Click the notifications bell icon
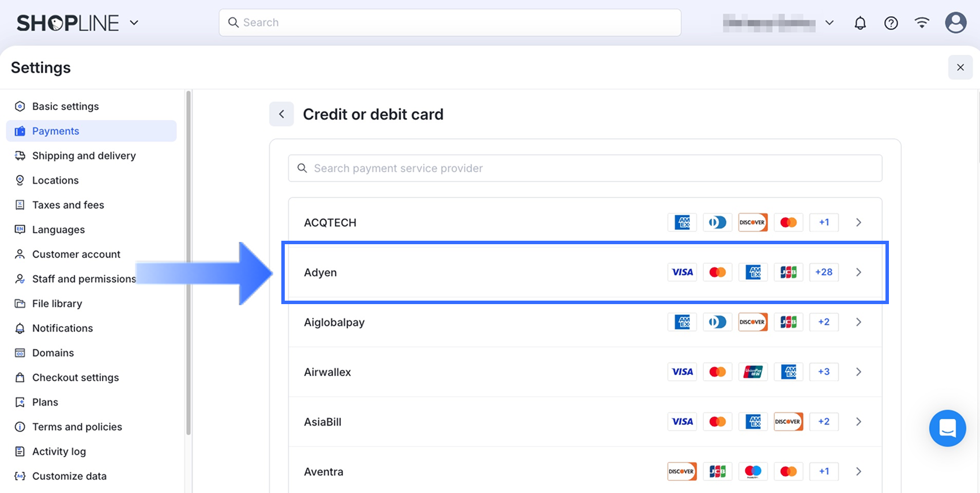980x493 pixels. (x=860, y=23)
